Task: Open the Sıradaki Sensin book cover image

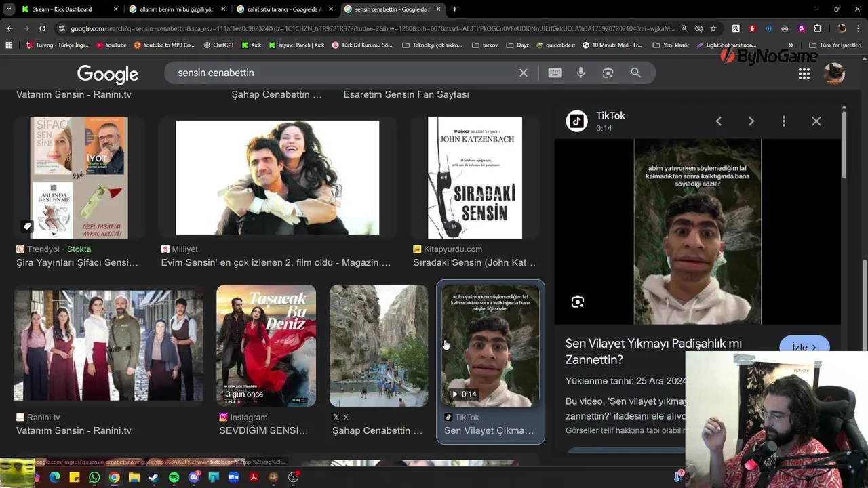Action: (475, 178)
